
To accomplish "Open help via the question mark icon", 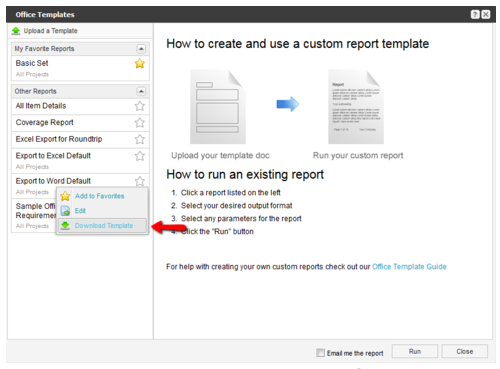I will tap(475, 14).
